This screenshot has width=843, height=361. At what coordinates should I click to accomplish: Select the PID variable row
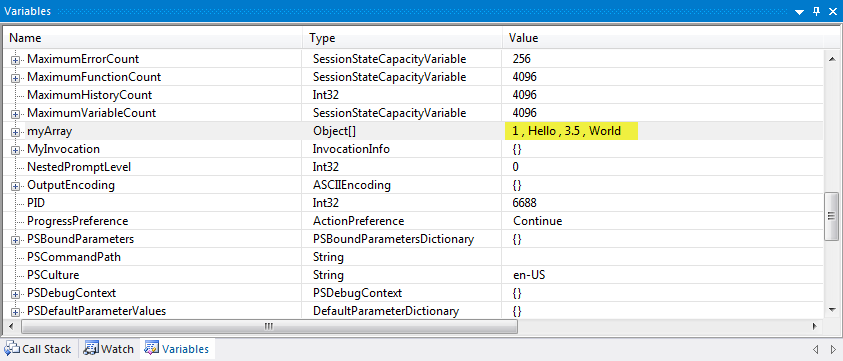[x=414, y=203]
